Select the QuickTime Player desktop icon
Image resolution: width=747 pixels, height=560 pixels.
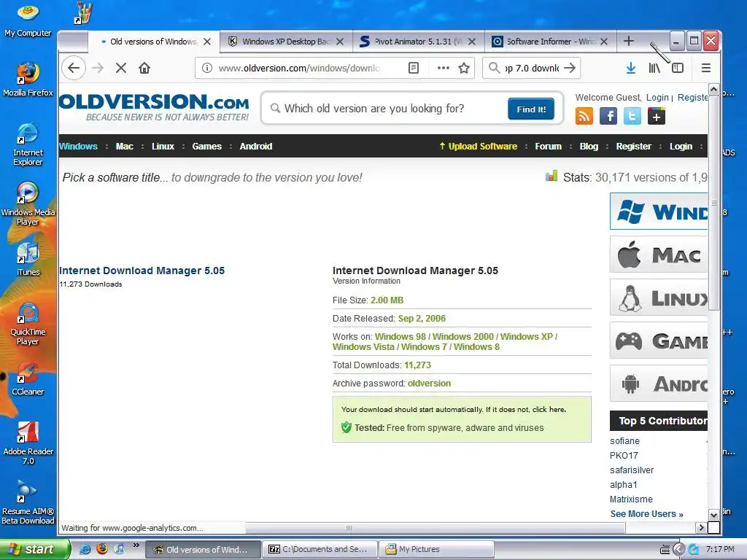(x=28, y=324)
